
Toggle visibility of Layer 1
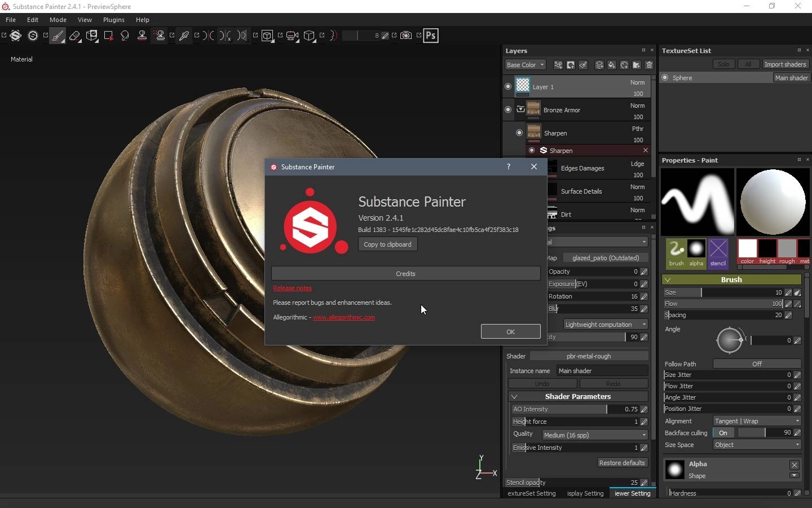point(508,86)
